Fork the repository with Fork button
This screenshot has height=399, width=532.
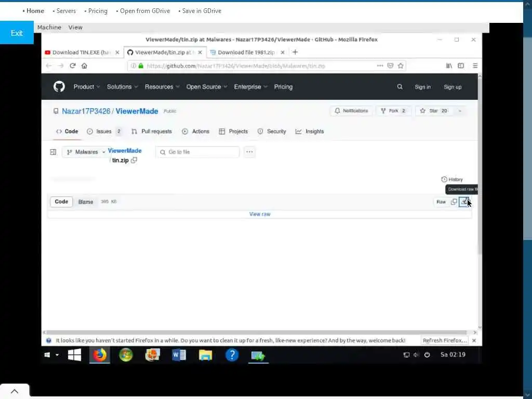click(394, 111)
